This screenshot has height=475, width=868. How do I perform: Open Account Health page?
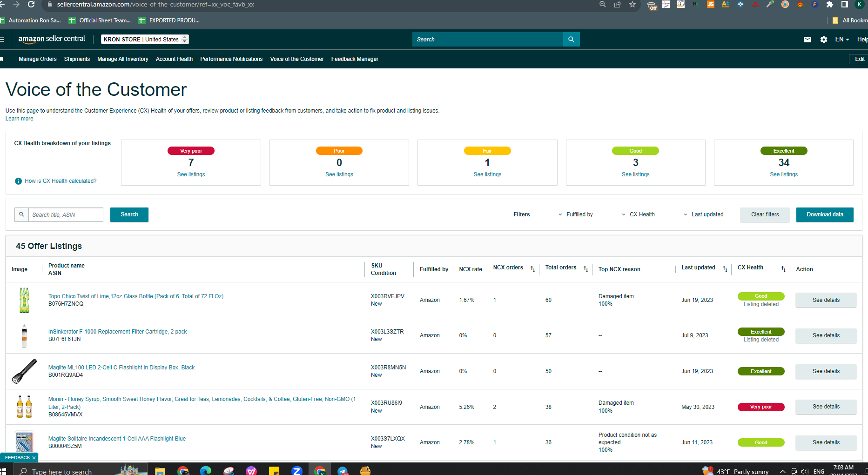(174, 59)
